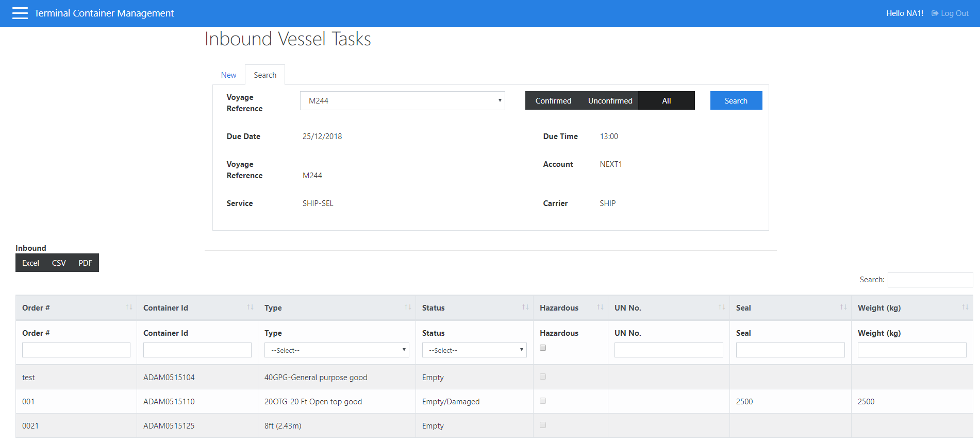
Task: Click Account value NEXT1
Action: pos(611,164)
